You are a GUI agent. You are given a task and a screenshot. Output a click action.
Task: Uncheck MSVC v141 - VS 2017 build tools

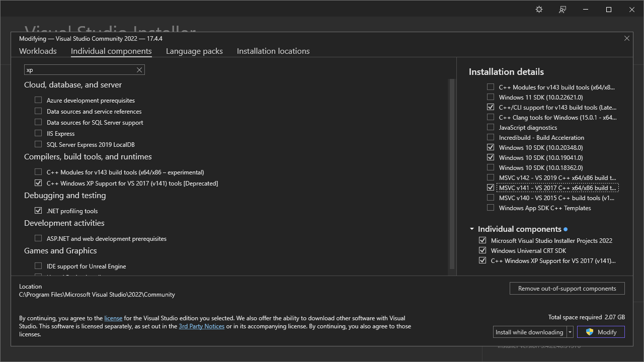(491, 188)
